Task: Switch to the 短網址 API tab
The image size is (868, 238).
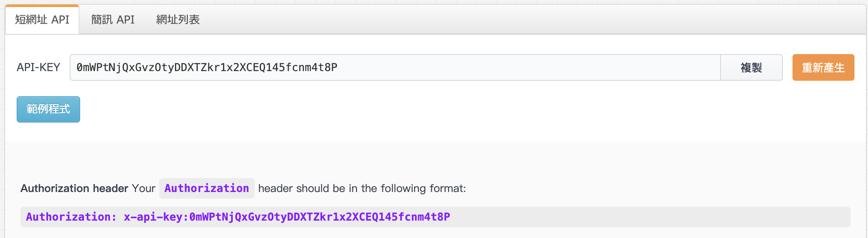Action: (x=42, y=20)
